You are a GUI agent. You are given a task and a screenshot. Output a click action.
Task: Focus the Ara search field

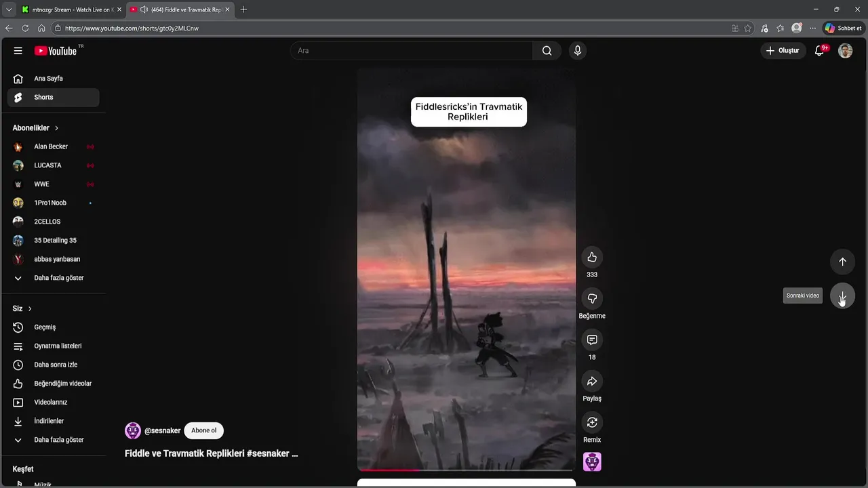[x=412, y=51]
